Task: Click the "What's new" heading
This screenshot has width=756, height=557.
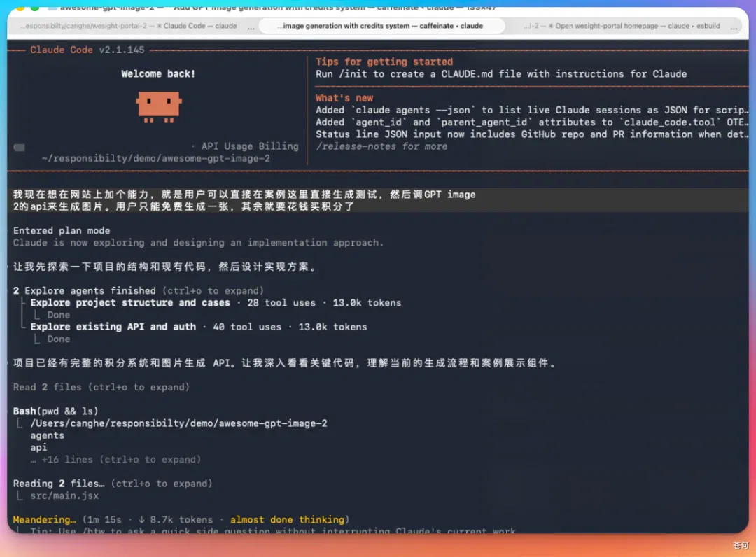Action: [x=344, y=98]
